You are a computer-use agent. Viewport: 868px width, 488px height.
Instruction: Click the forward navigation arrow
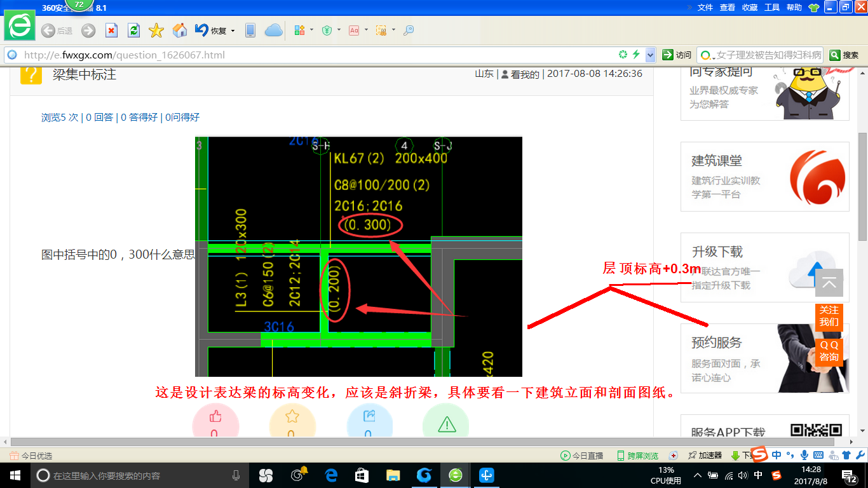(x=88, y=30)
